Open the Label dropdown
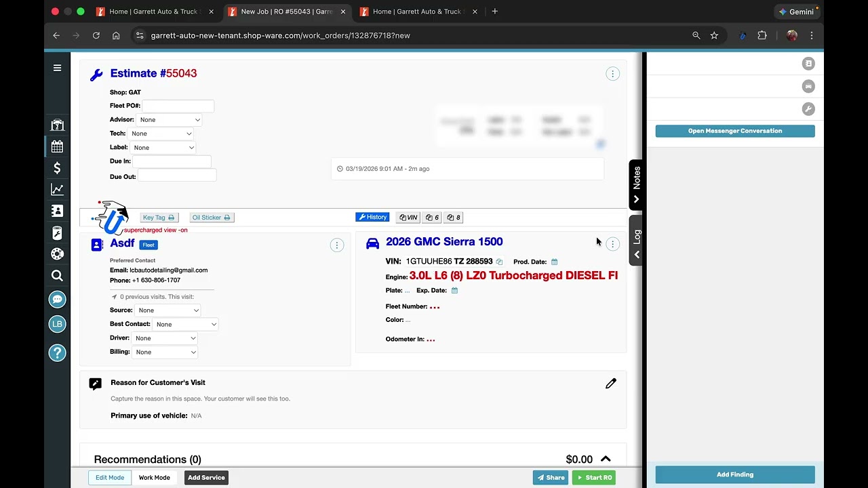Screen dimensions: 868x488 click(163, 148)
